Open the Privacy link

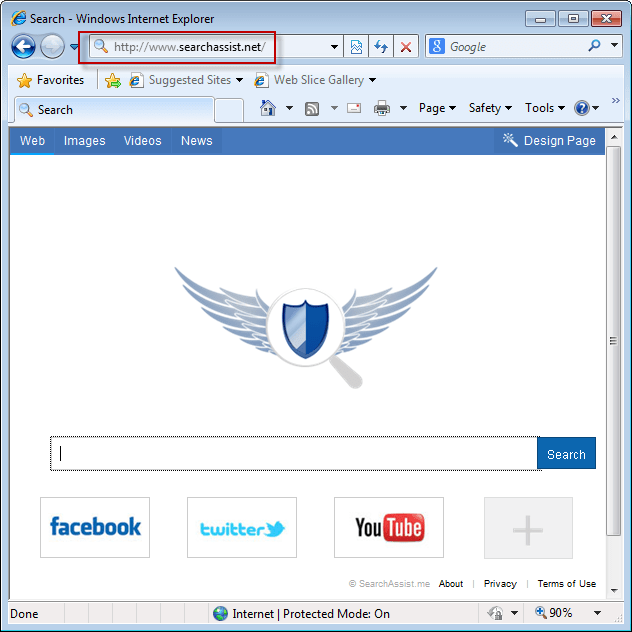(500, 584)
